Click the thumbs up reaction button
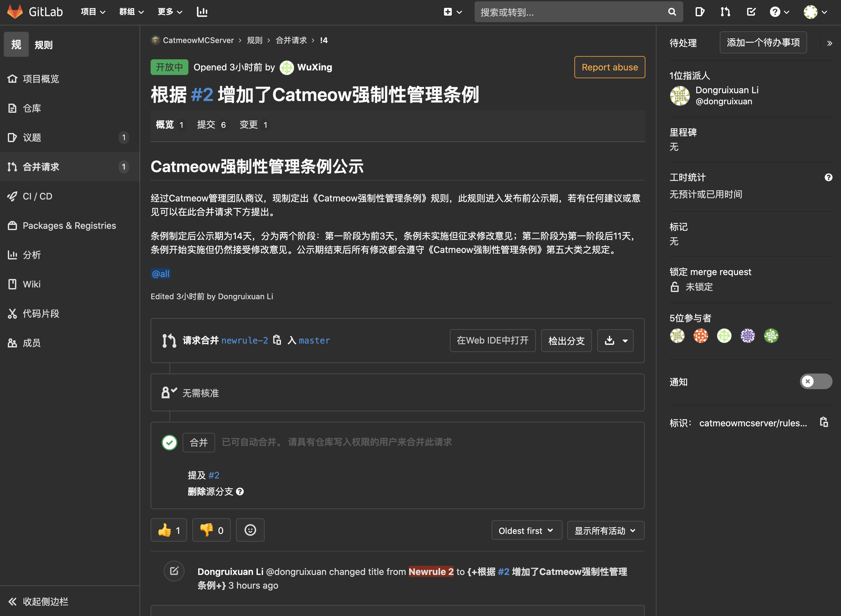The image size is (841, 616). [169, 530]
